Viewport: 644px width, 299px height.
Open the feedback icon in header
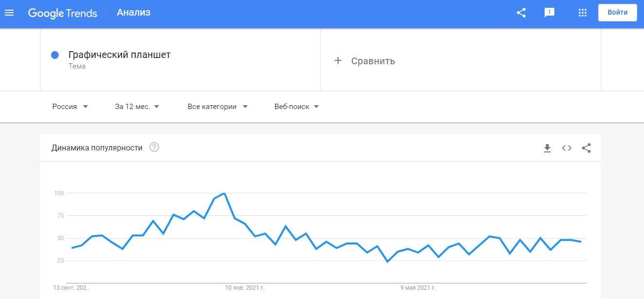tap(549, 13)
